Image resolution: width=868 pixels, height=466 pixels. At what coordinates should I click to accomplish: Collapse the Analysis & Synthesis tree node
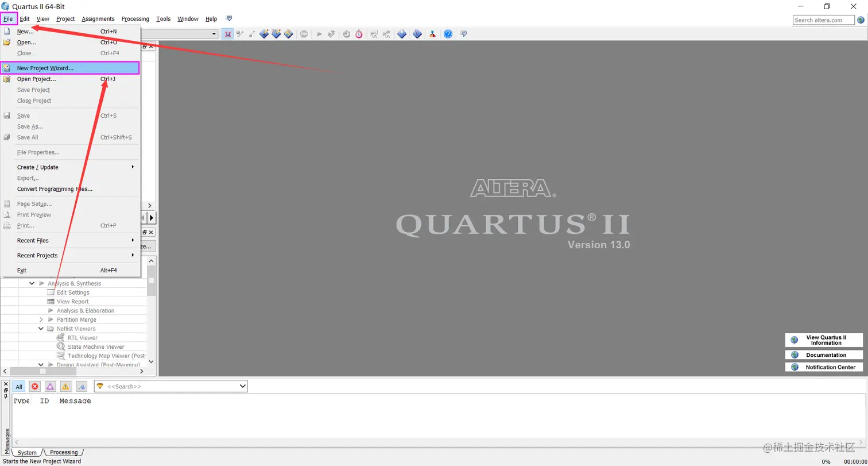32,283
